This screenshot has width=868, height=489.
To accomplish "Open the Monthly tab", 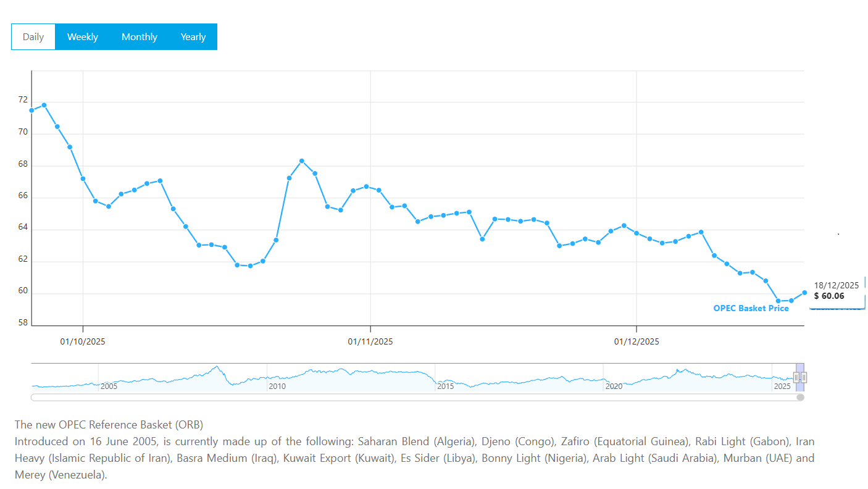I will coord(139,37).
